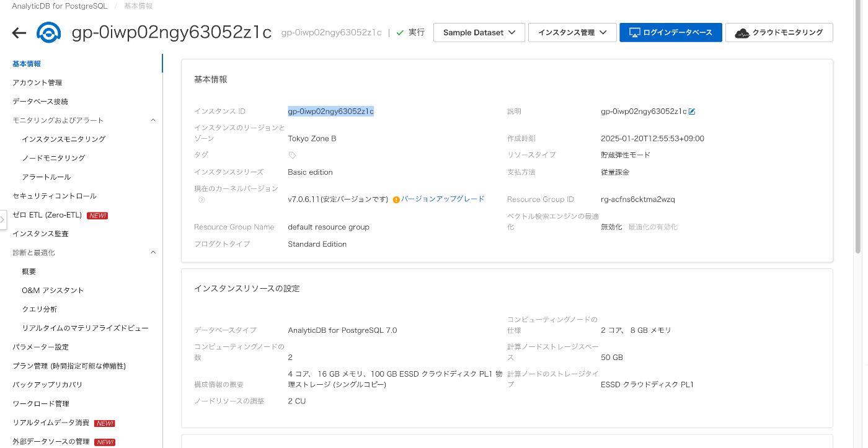The width and height of the screenshot is (868, 448).
Task: Open パラメーター設定 in sidebar
Action: (x=40, y=347)
